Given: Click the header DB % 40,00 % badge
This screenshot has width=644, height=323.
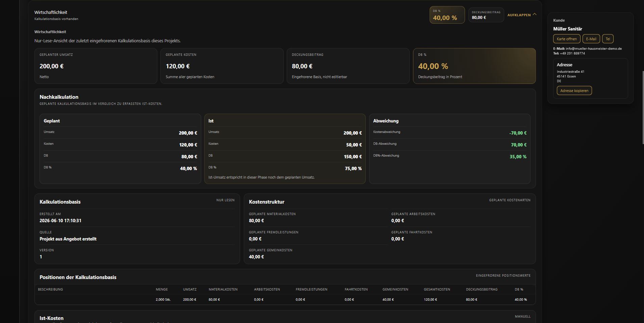Looking at the screenshot, I should 447,15.
